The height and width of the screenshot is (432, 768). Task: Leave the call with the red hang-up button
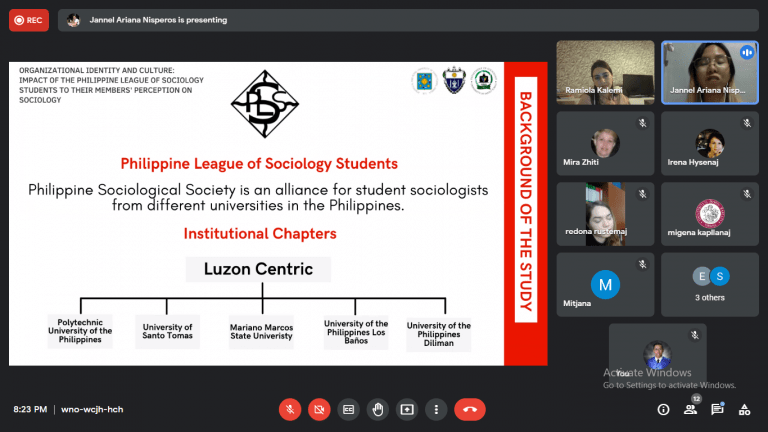coord(470,409)
